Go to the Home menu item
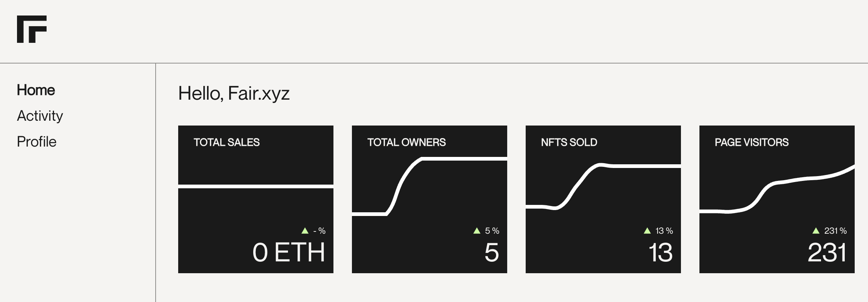868x302 pixels. pyautogui.click(x=36, y=90)
